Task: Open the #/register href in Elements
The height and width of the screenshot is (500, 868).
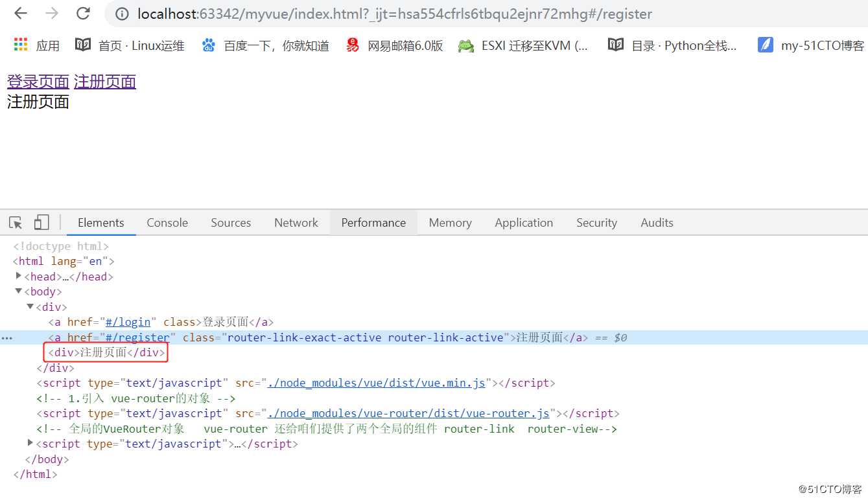Action: [x=137, y=337]
